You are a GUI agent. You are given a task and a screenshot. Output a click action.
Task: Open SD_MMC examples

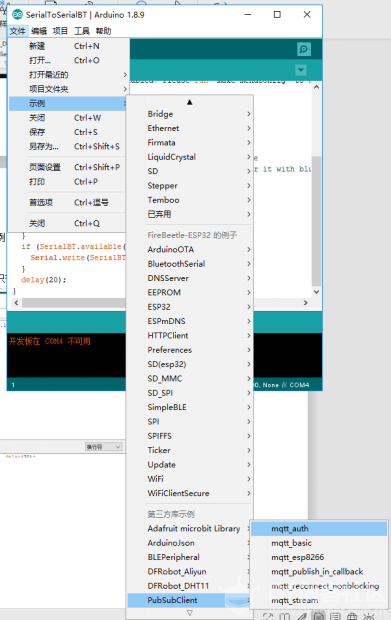point(190,378)
